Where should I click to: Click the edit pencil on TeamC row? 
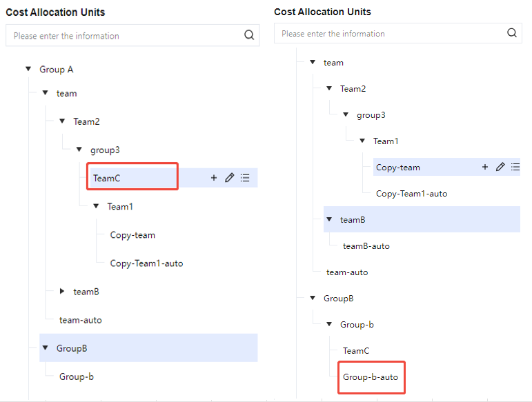coord(229,178)
